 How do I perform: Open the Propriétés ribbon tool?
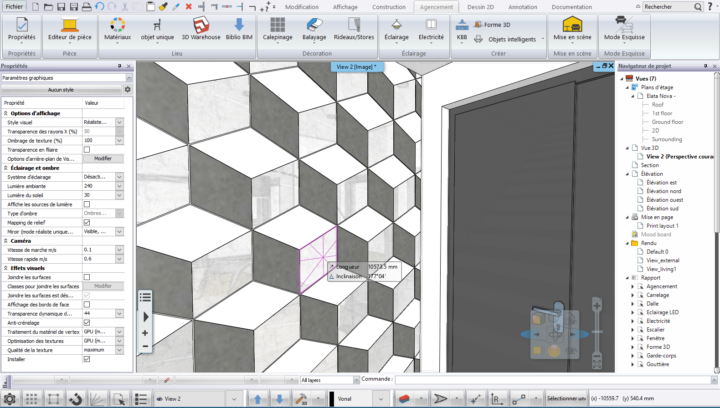(x=22, y=29)
